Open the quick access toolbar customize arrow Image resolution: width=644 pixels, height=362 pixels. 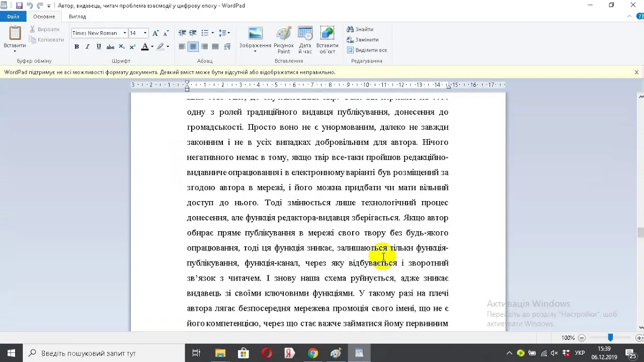click(49, 6)
